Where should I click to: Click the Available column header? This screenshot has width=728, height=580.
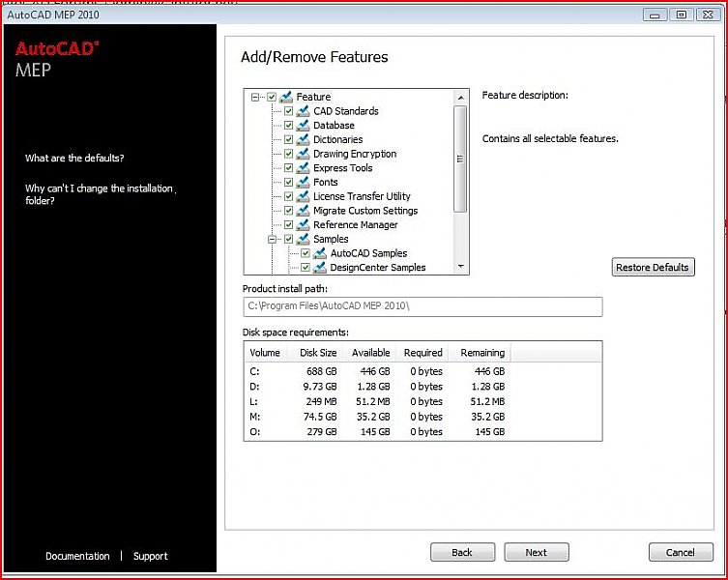point(370,353)
